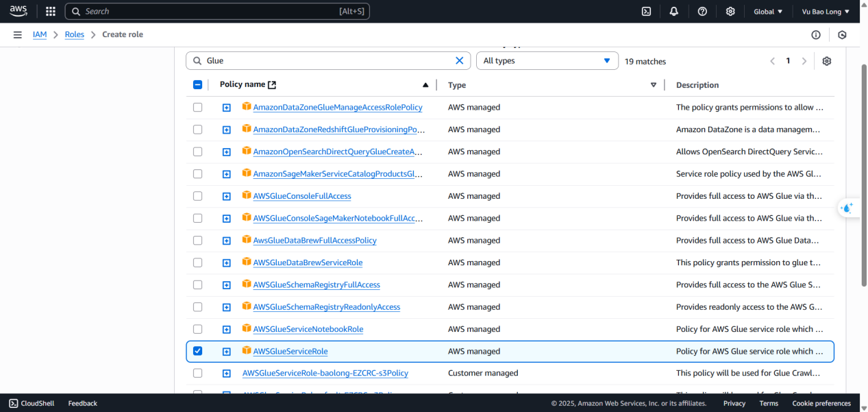Expand AmazonOpenSearchDirectQueryGlueCreate policy details
Image resolution: width=868 pixels, height=412 pixels.
[x=227, y=152]
